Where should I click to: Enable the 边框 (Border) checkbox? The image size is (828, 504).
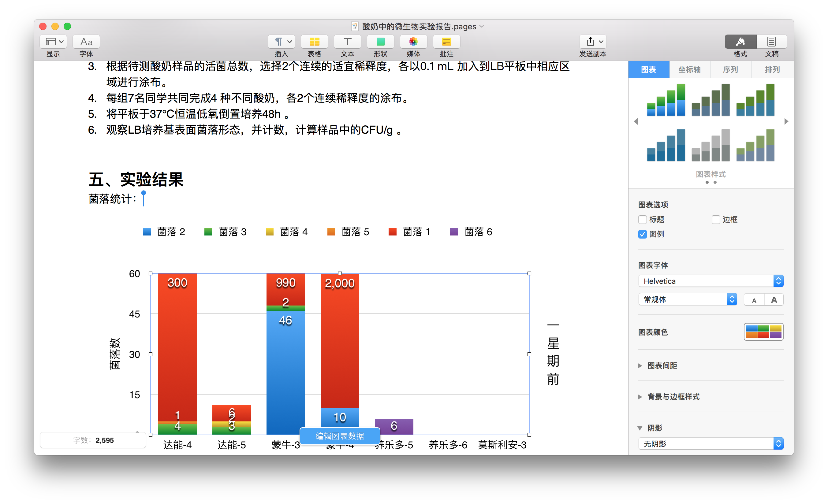[716, 219]
